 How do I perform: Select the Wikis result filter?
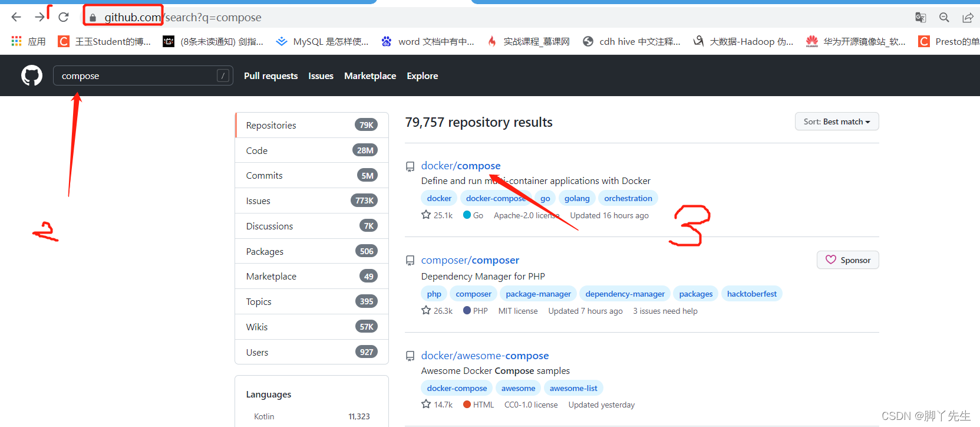tap(312, 327)
